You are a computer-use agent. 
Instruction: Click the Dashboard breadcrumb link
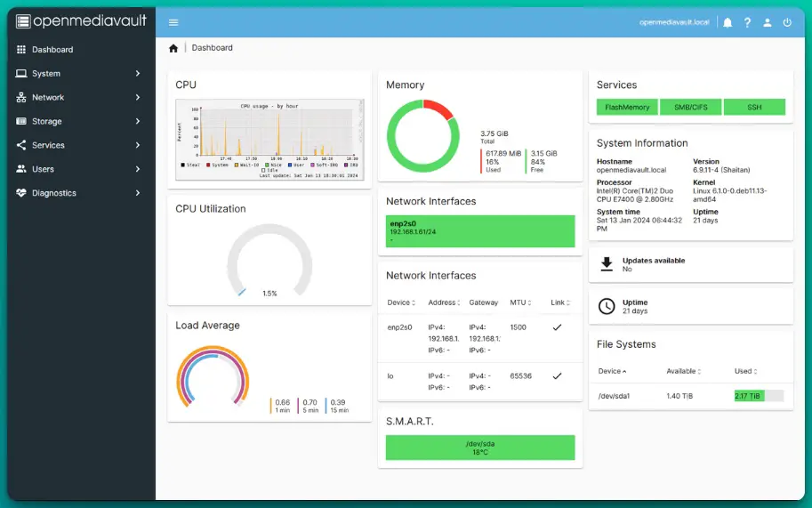click(212, 48)
